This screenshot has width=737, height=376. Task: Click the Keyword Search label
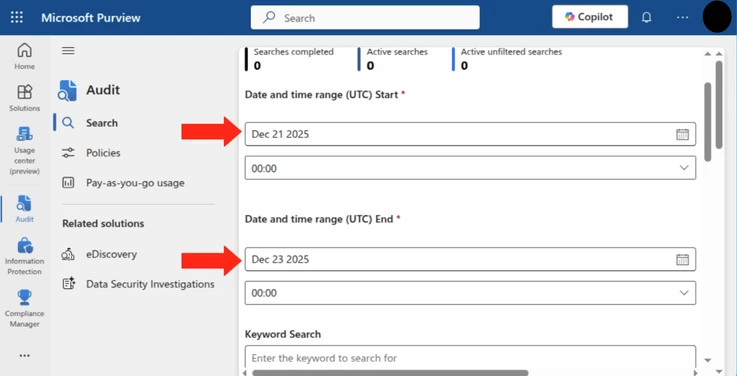[x=282, y=335]
